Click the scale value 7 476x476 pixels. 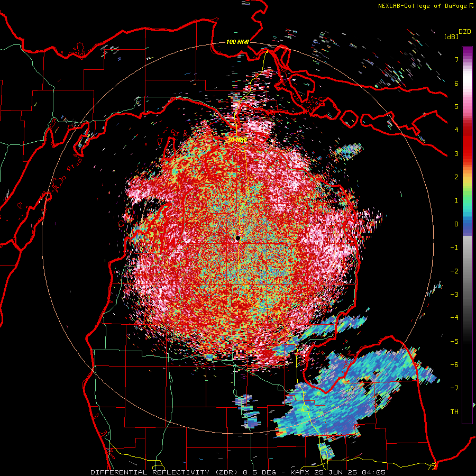pyautogui.click(x=456, y=59)
